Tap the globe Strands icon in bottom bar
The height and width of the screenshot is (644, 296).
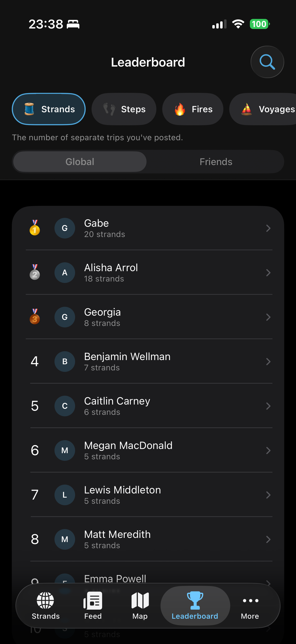(x=45, y=600)
